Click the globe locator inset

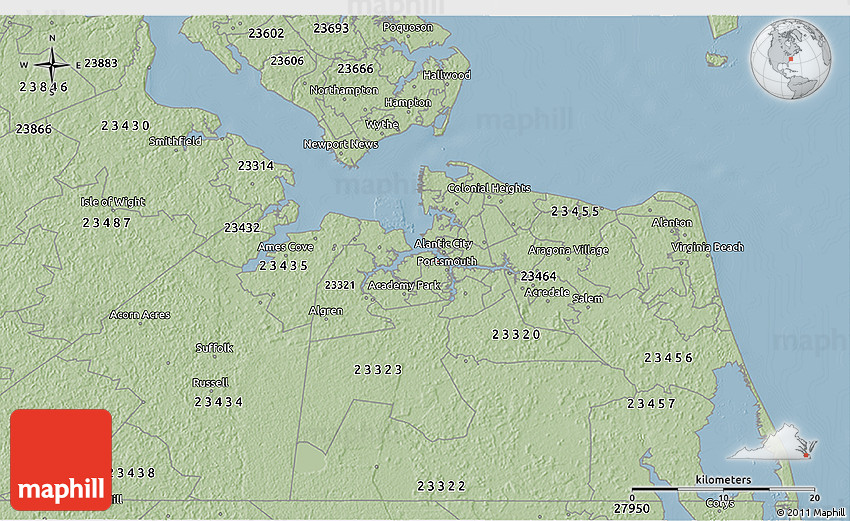tap(791, 58)
